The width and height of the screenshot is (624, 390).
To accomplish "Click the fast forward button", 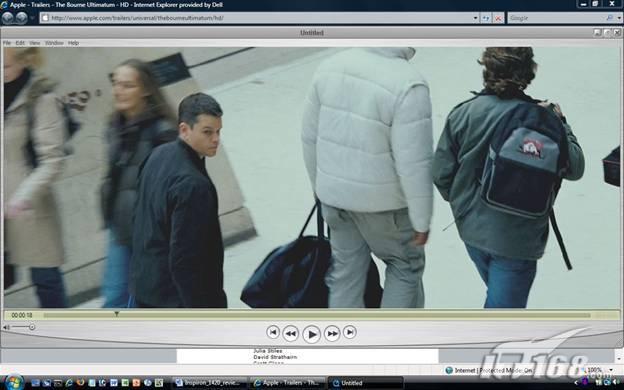I will [332, 333].
